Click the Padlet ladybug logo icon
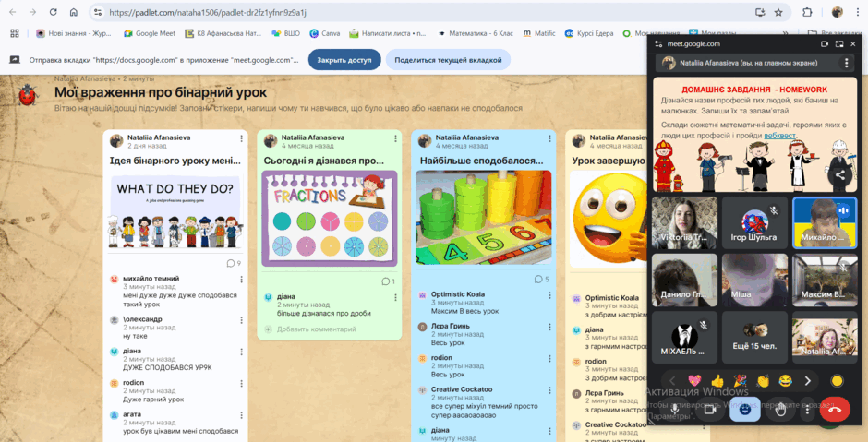Viewport: 868px width, 442px height. coord(26,95)
